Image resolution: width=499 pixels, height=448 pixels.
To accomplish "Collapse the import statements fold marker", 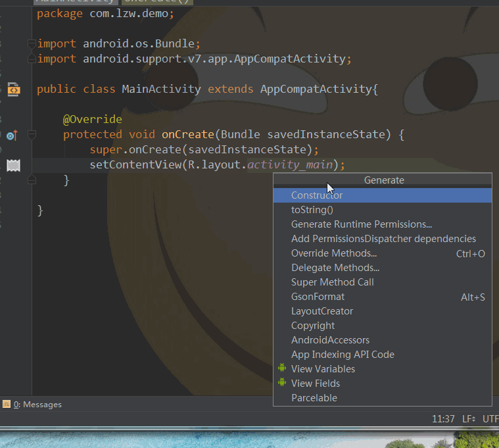I will 32,44.
